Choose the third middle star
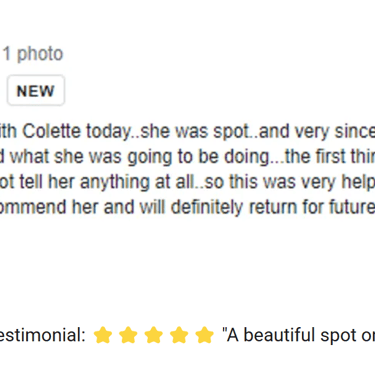This screenshot has height=366, width=375. [x=153, y=335]
